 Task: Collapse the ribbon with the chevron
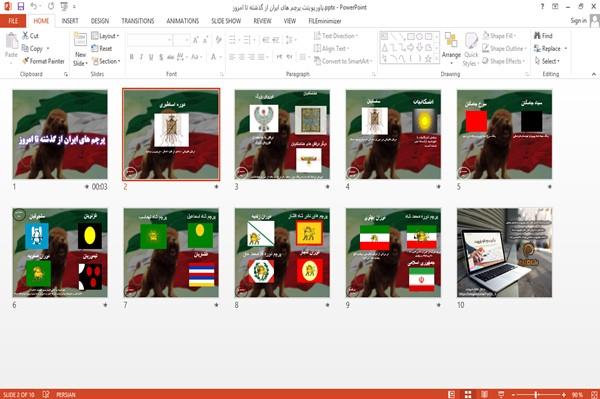point(594,74)
